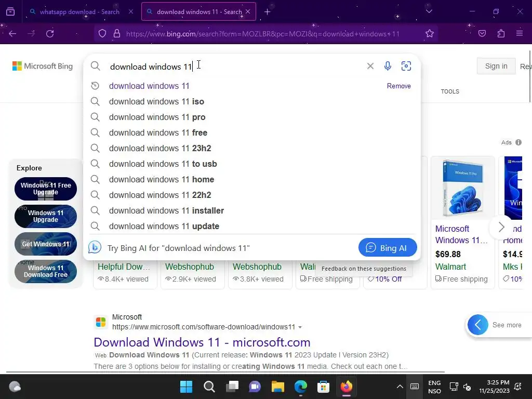Image resolution: width=532 pixels, height=399 pixels.
Task: Open taskbar Search icon
Action: point(209,387)
